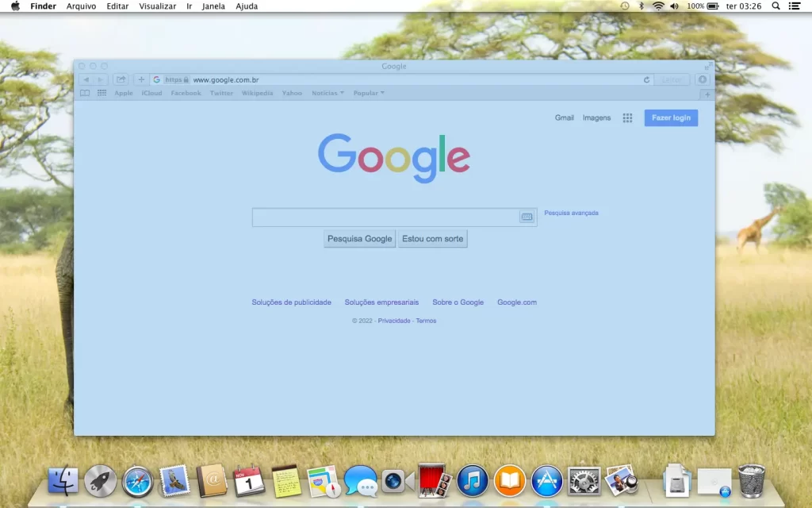Open the Gmail link
812x508 pixels.
565,117
